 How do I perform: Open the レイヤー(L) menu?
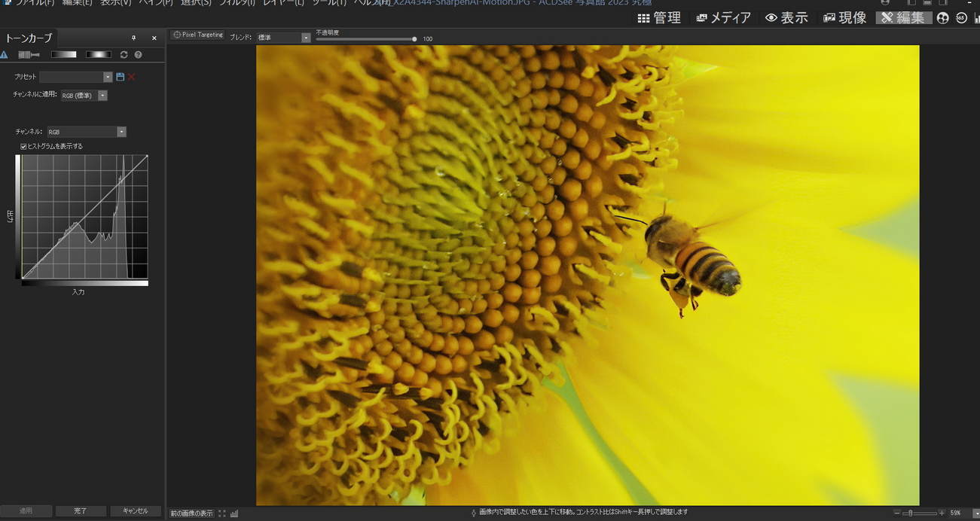pos(284,3)
